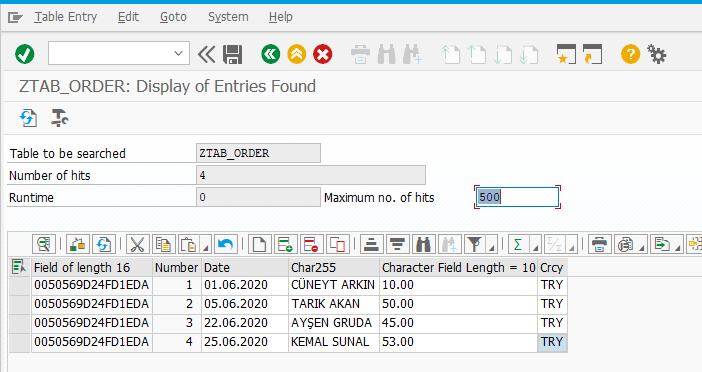702x372 pixels.
Task: Click the yellow Exit icon
Action: [296, 54]
